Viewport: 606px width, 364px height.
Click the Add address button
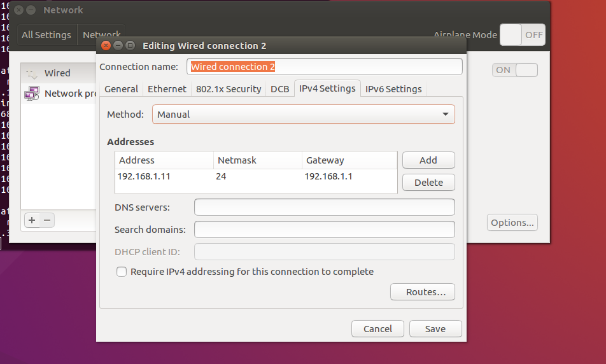coord(428,160)
